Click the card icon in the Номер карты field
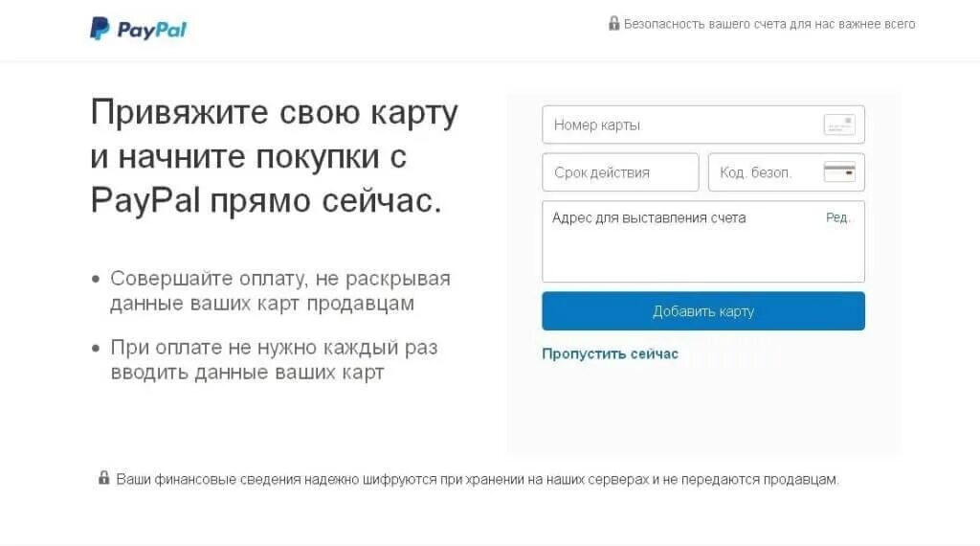 pyautogui.click(x=838, y=125)
